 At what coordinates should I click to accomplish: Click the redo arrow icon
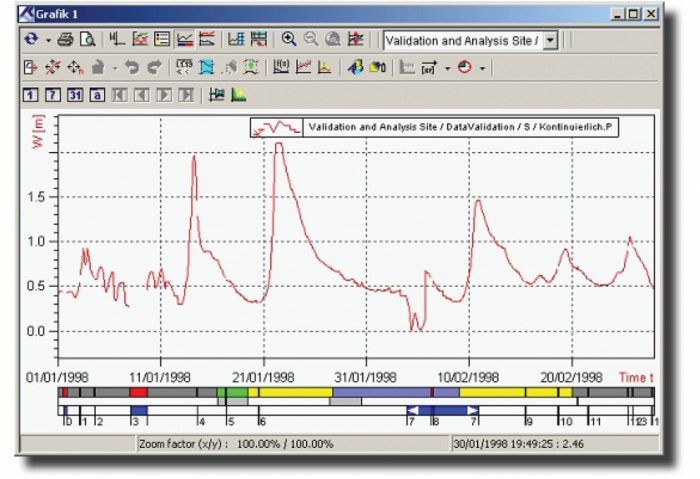[x=154, y=67]
